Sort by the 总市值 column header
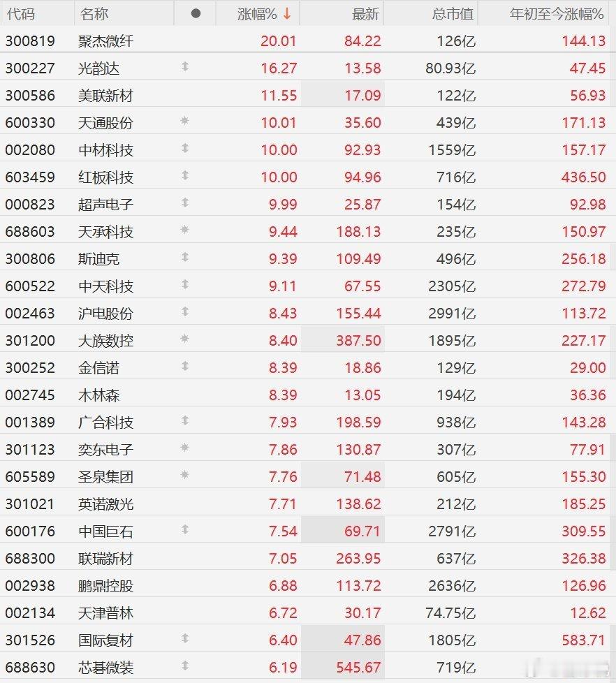 (x=453, y=14)
